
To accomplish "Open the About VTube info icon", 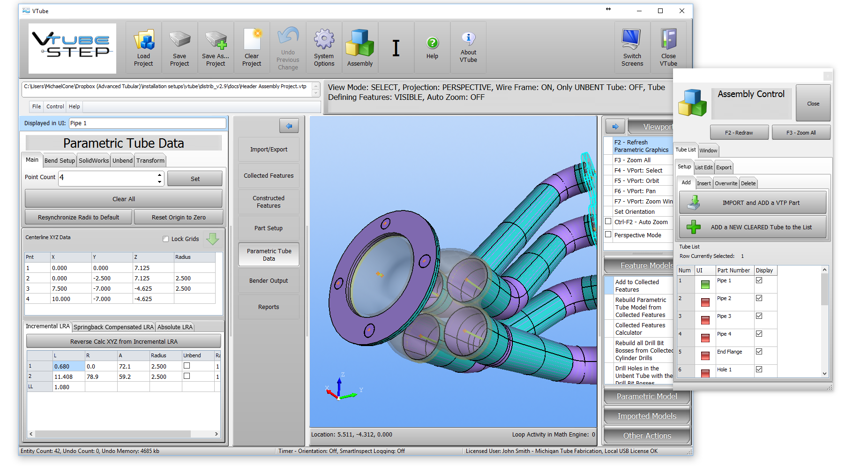I will (468, 38).
